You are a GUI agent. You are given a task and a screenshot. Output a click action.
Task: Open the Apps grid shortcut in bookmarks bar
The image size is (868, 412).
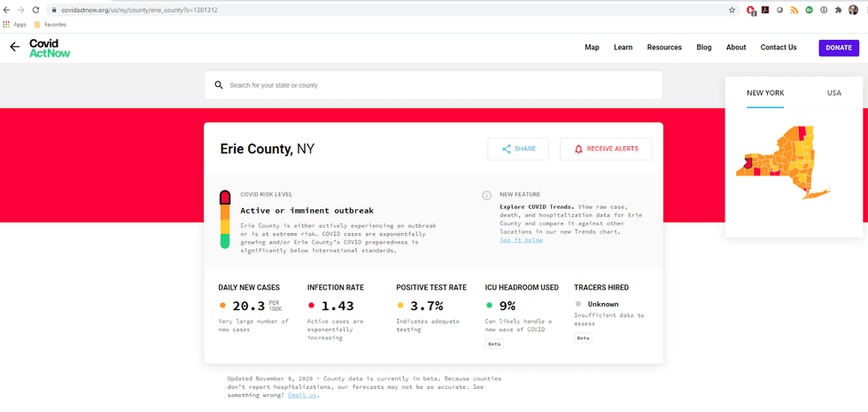14,25
